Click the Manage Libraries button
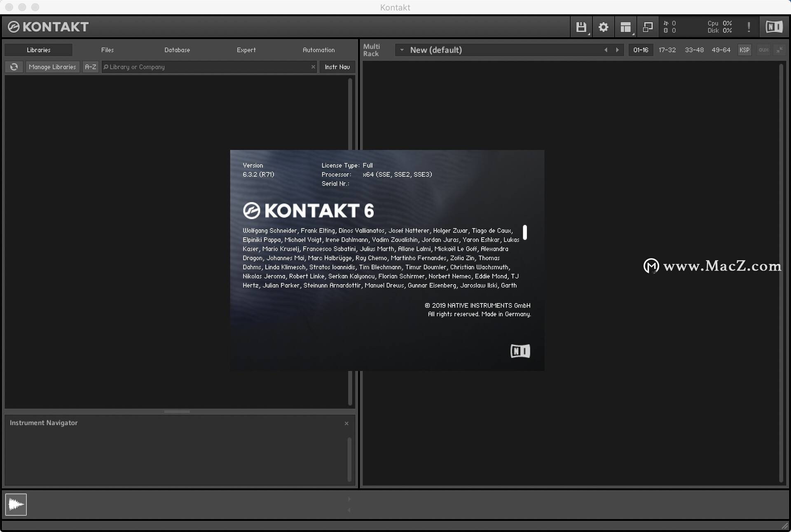Screen dimensions: 791x532 pos(52,67)
